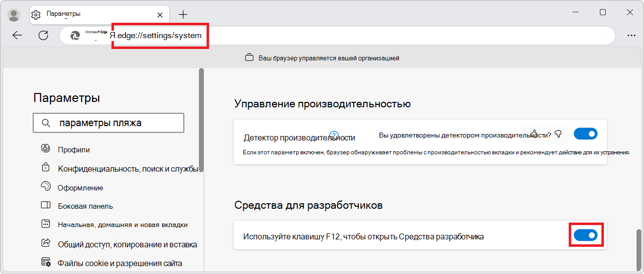The image size is (644, 274).
Task: Reload the page with refresh icon
Action: (44, 36)
